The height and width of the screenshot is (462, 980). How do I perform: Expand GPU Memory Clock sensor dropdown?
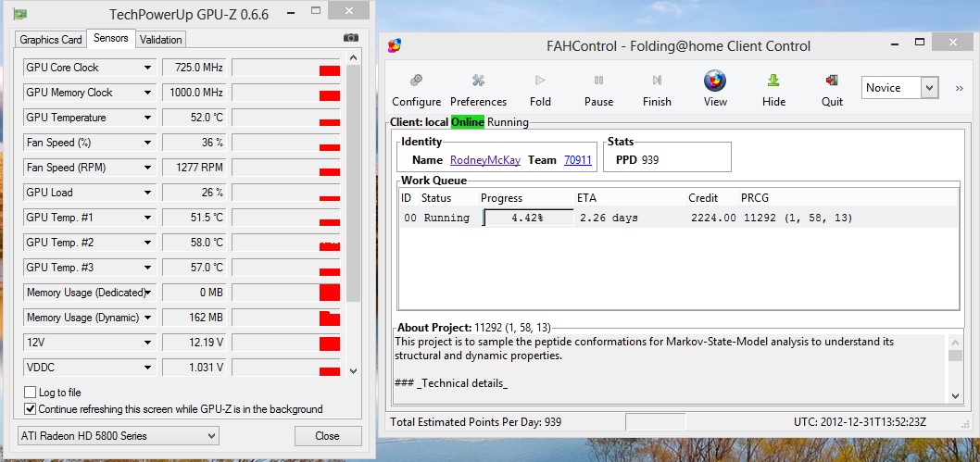147,93
